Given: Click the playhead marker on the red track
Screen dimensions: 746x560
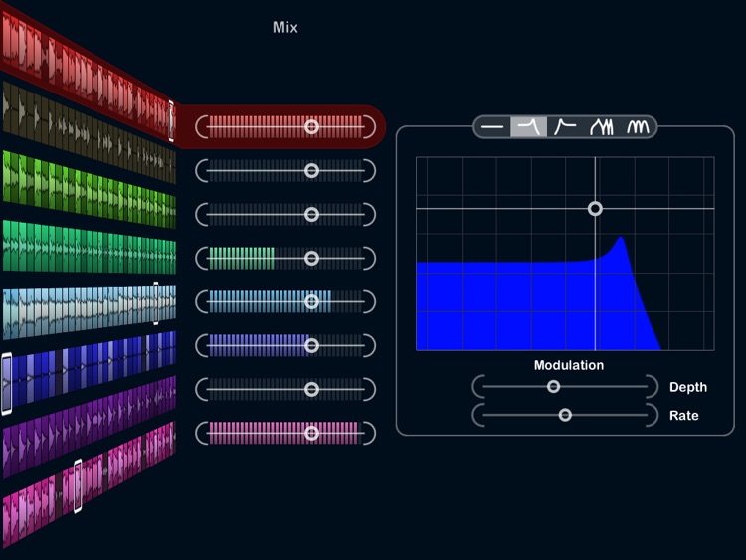Looking at the screenshot, I should tap(171, 121).
